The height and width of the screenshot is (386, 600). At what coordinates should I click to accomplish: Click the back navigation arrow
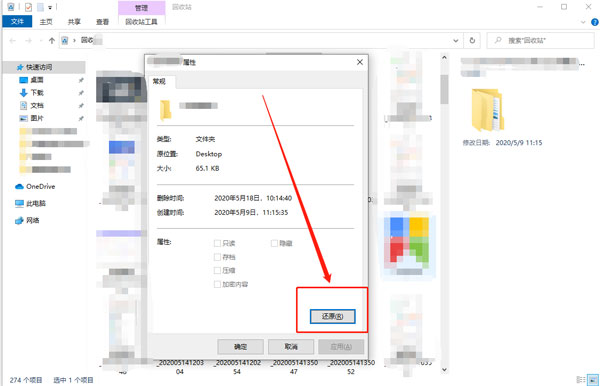(x=13, y=41)
